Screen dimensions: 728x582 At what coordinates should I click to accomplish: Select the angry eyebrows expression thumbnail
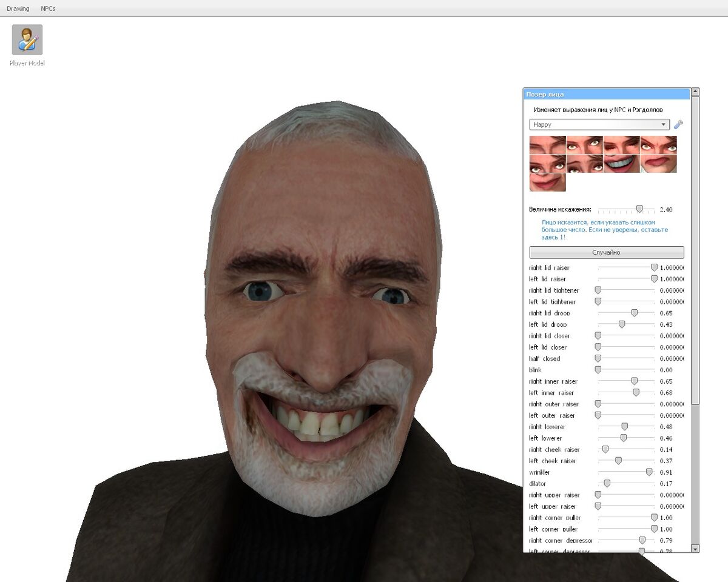[x=658, y=145]
